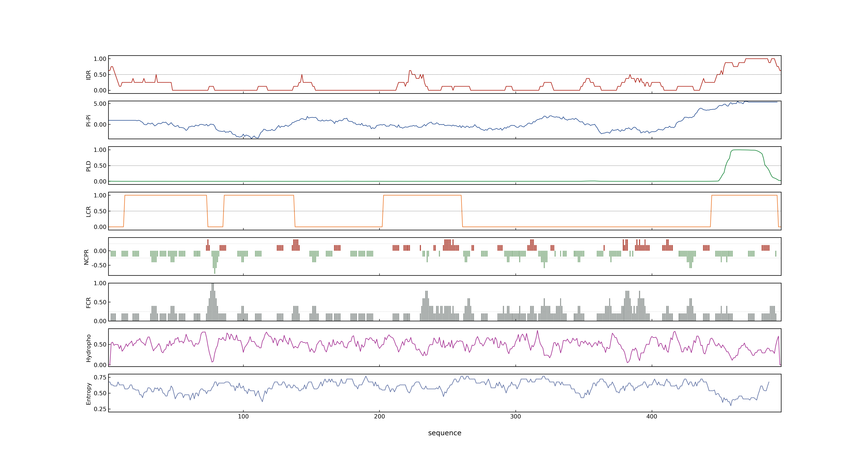The image size is (868, 463).
Task: Click the LCR y-axis label
Action: point(88,211)
